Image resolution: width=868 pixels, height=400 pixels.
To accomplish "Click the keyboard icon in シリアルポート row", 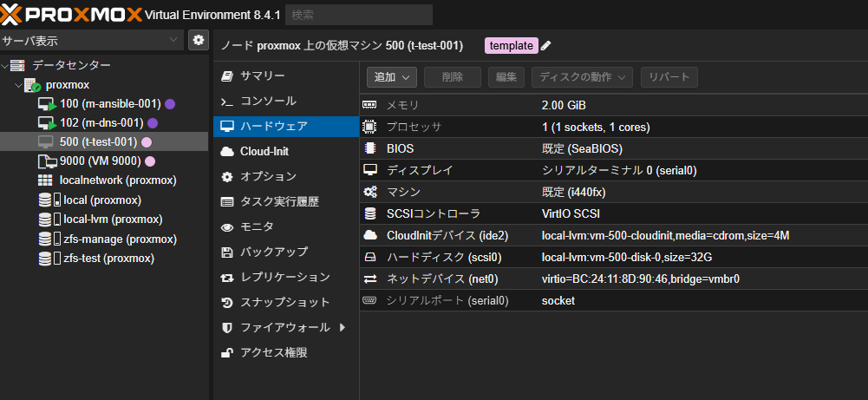I will [369, 300].
